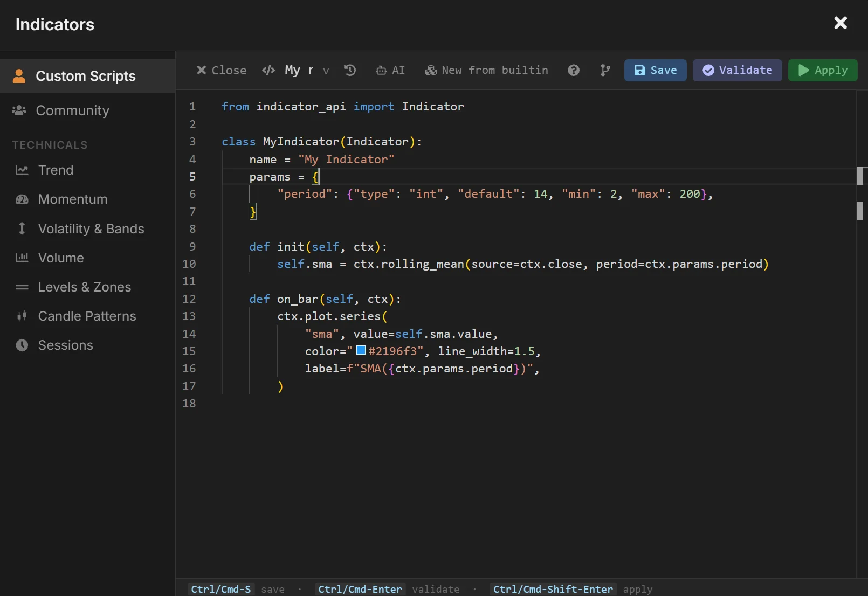Click the Levels & Zones lines icon
The image size is (868, 596).
coord(22,287)
